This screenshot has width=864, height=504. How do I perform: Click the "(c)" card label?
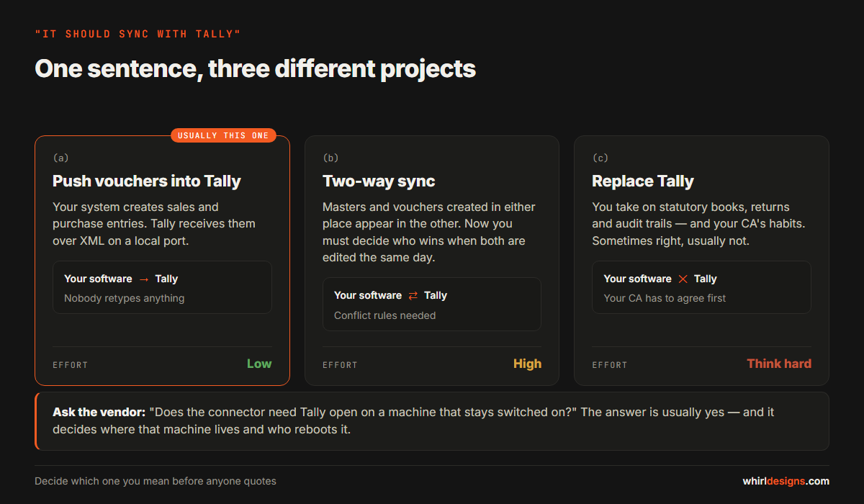tap(600, 158)
